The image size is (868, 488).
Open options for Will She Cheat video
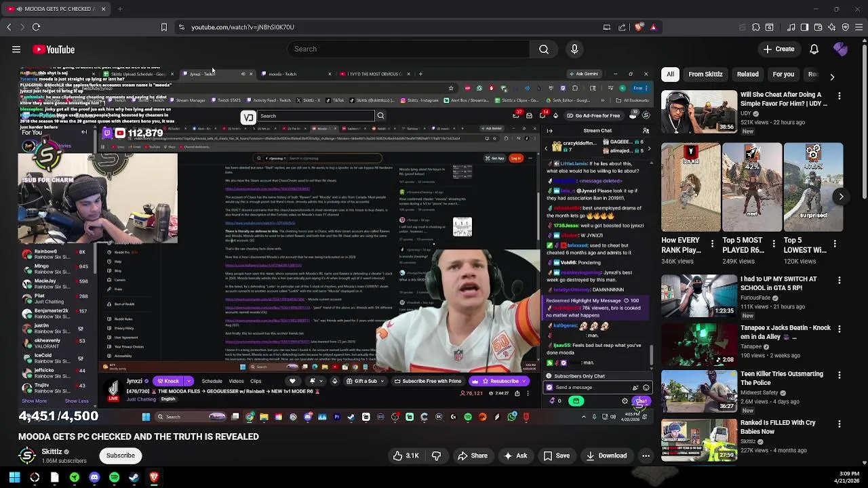point(840,96)
